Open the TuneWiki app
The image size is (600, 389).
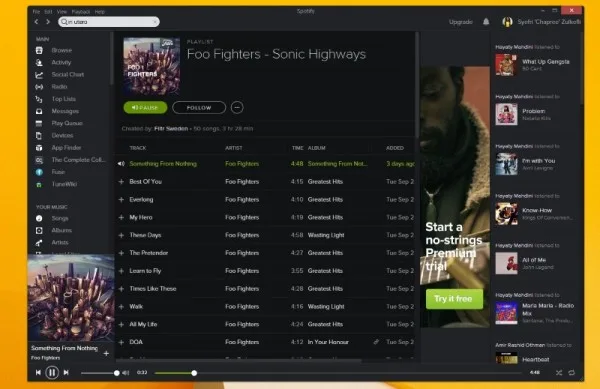click(x=64, y=184)
